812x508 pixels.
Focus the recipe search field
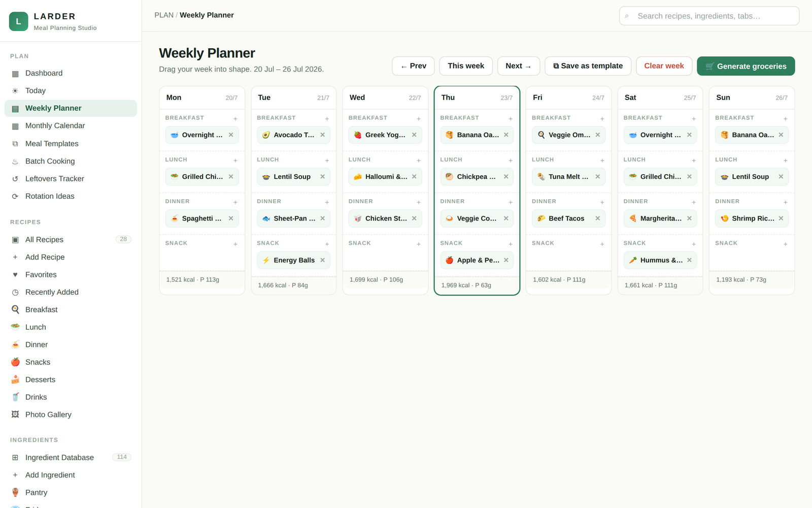(x=709, y=16)
